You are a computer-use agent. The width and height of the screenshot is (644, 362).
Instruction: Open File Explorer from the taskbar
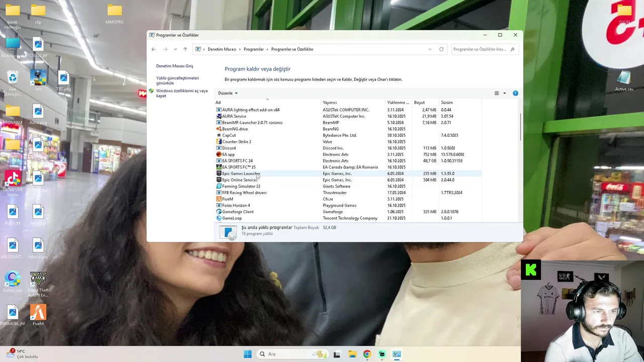[x=352, y=354]
